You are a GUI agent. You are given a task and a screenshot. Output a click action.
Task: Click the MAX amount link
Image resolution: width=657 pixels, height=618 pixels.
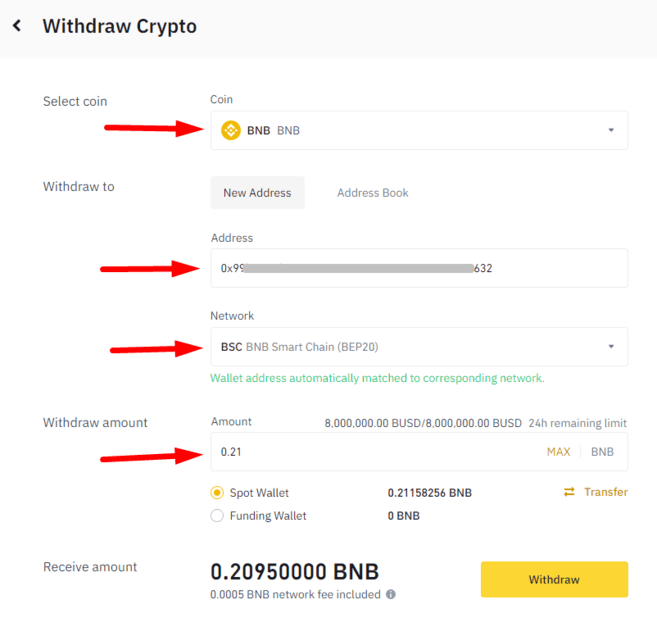tap(559, 452)
